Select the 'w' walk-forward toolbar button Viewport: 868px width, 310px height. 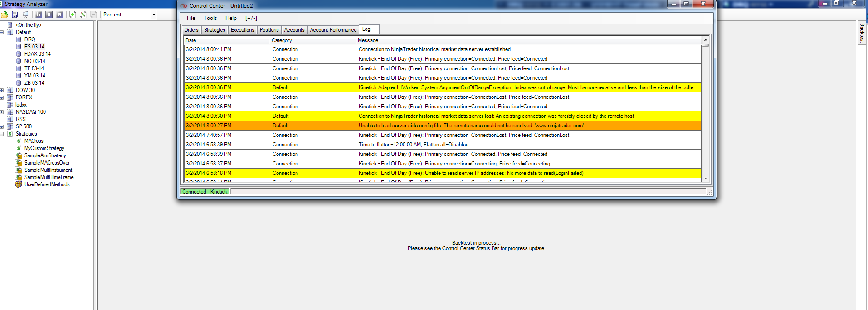(59, 15)
